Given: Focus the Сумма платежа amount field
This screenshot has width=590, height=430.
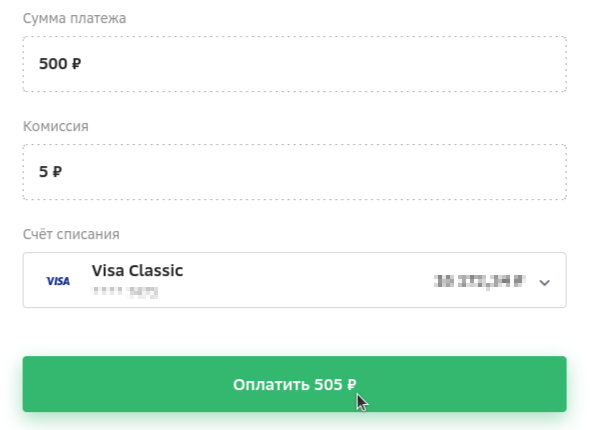Looking at the screenshot, I should tap(295, 64).
